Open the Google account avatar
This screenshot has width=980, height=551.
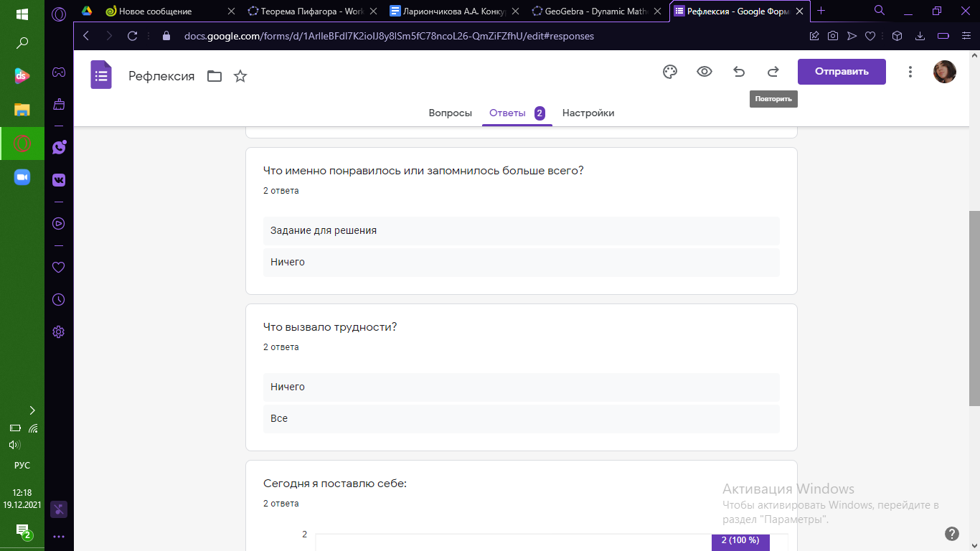pyautogui.click(x=944, y=72)
